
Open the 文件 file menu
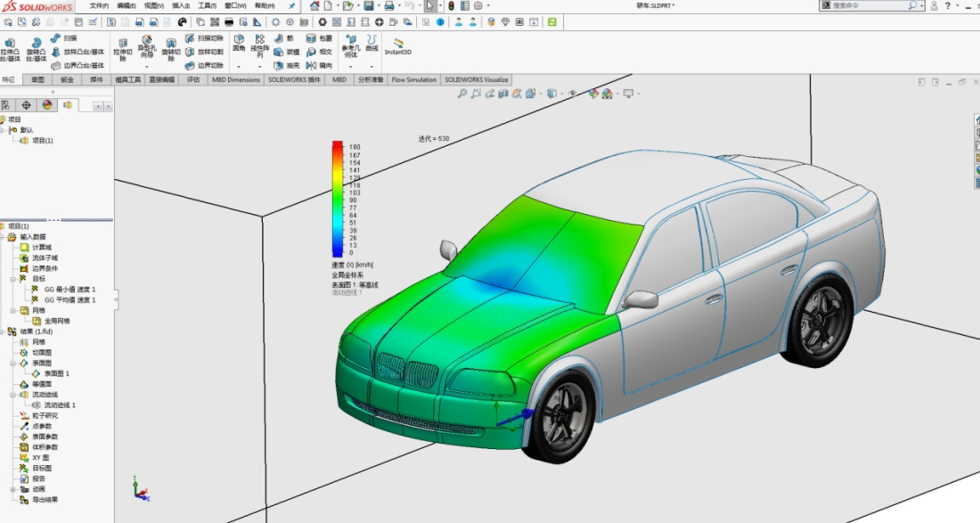[99, 5]
